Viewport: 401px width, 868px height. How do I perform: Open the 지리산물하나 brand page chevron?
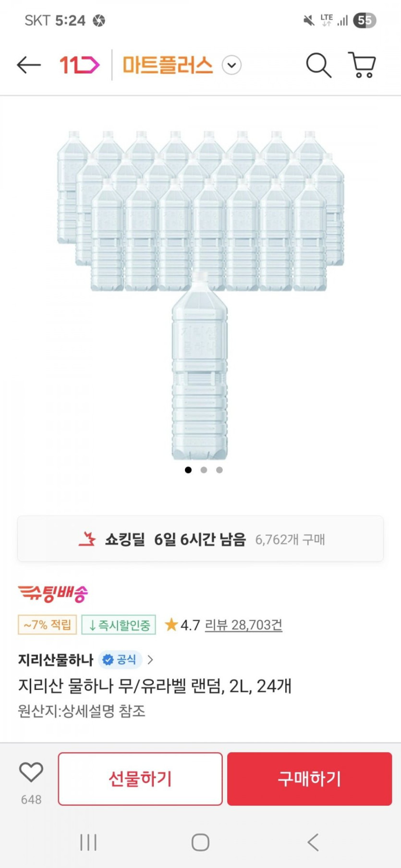coord(150,660)
